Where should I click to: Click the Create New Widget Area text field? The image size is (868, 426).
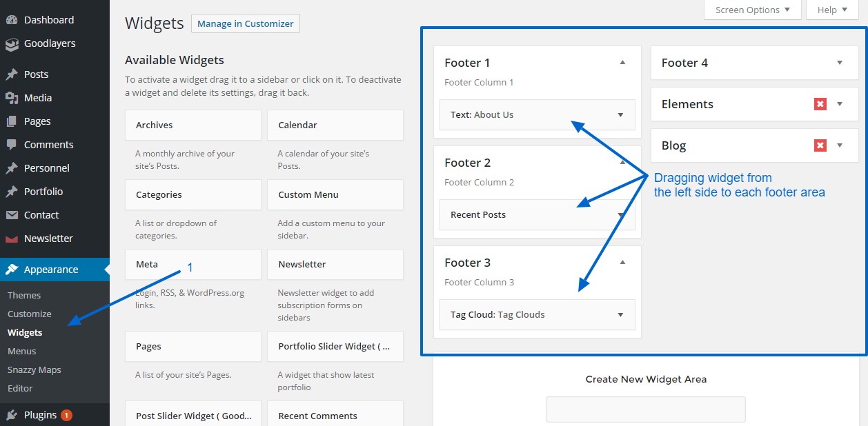645,409
